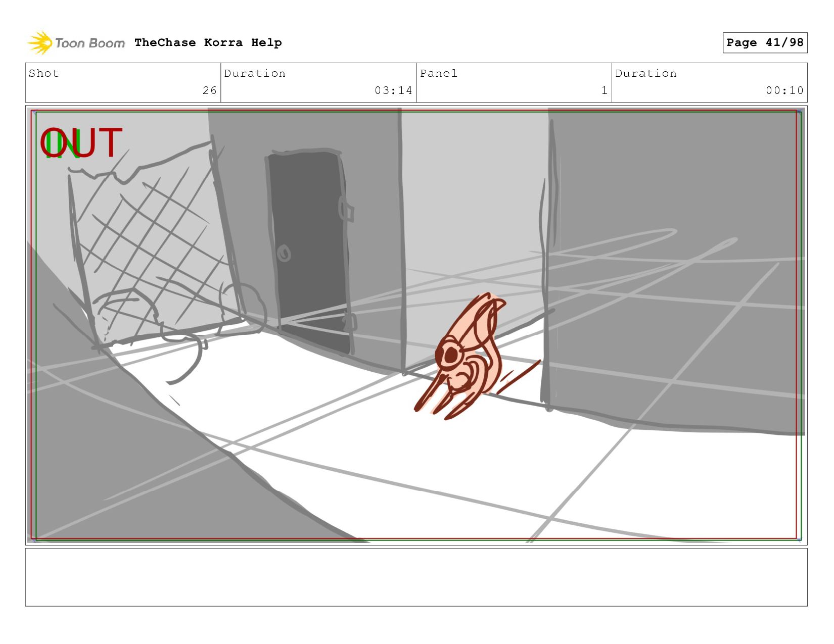Screen dimensions: 834x644
Task: Click the Toon Boom logo
Action: 76,43
